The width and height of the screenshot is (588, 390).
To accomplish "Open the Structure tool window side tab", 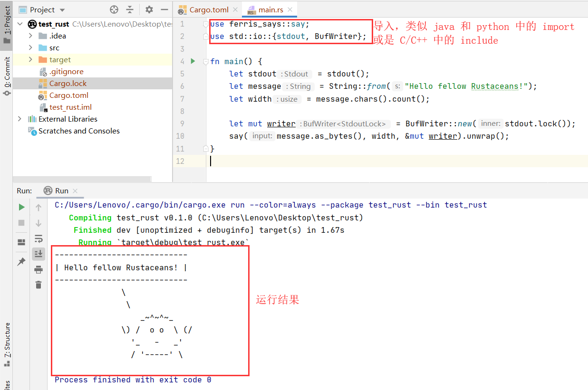I will click(x=7, y=344).
